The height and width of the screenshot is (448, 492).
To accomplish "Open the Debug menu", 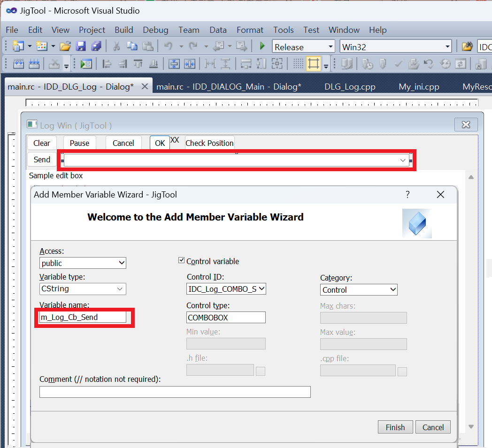I will (155, 30).
